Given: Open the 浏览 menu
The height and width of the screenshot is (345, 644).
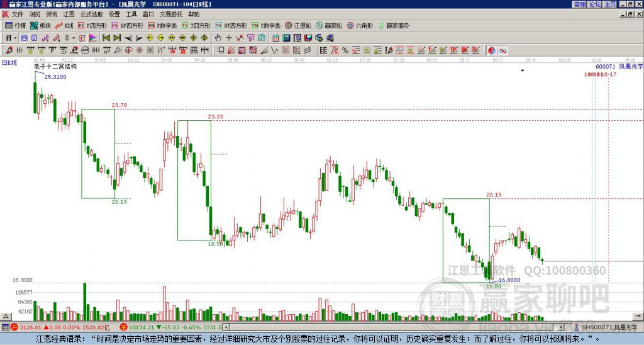Looking at the screenshot, I should point(35,14).
